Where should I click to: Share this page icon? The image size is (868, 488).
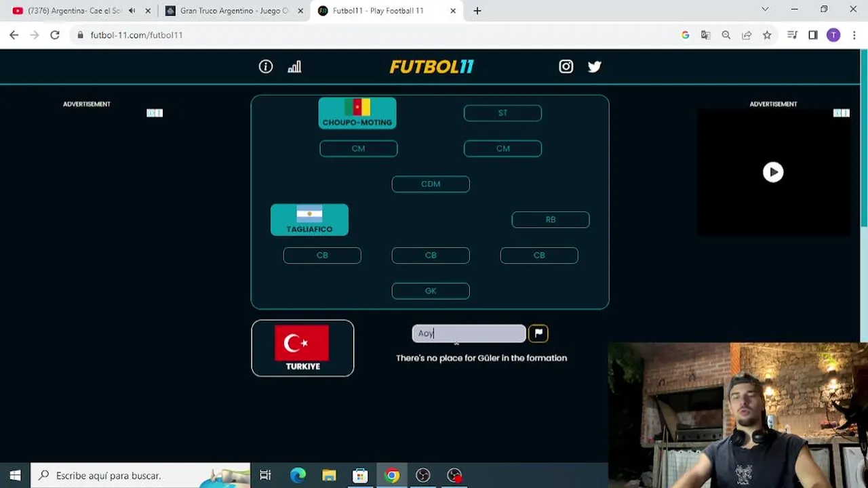[x=747, y=35]
